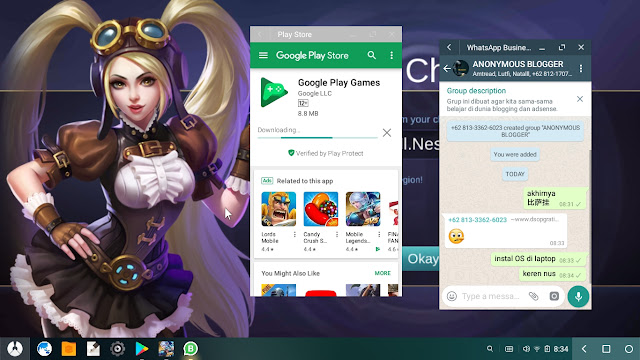The height and width of the screenshot is (360, 640).
Task: Open the notes app in taskbar
Action: (x=93, y=349)
